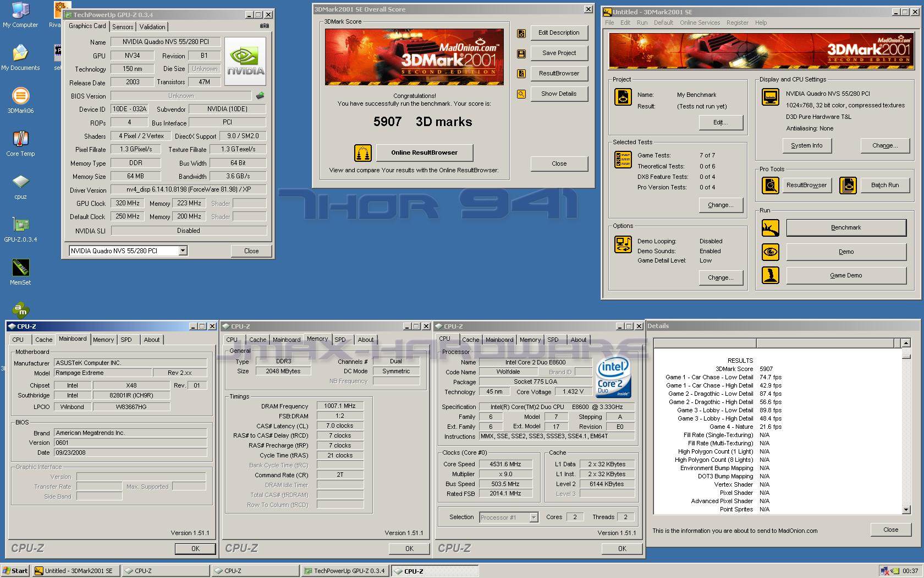
Task: Click Online ResultBrowser button
Action: 424,153
